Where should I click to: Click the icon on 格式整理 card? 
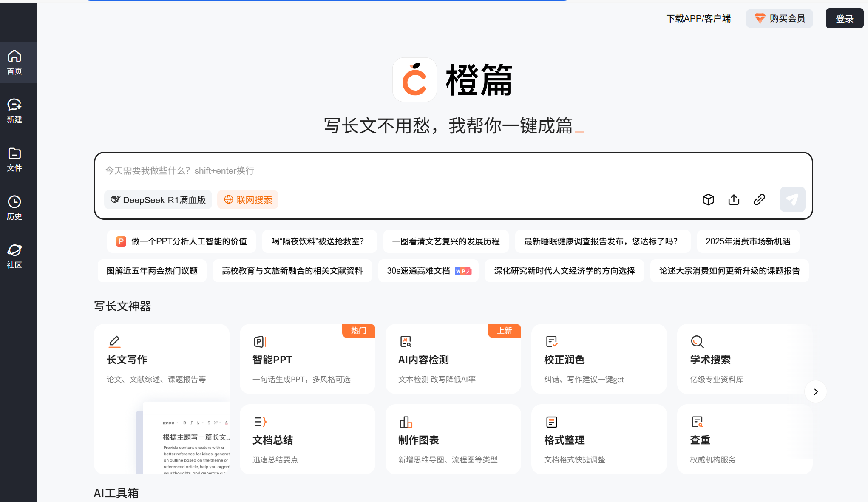pos(551,422)
